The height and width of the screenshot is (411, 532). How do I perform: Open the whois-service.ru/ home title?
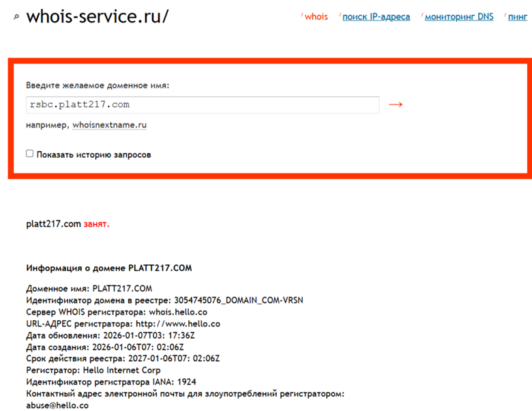pos(97,16)
